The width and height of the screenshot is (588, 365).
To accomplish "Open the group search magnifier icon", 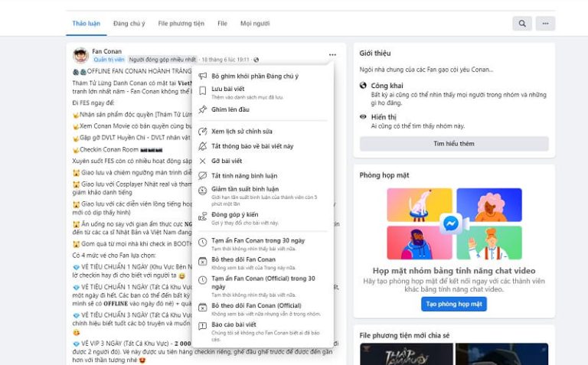I will (522, 24).
